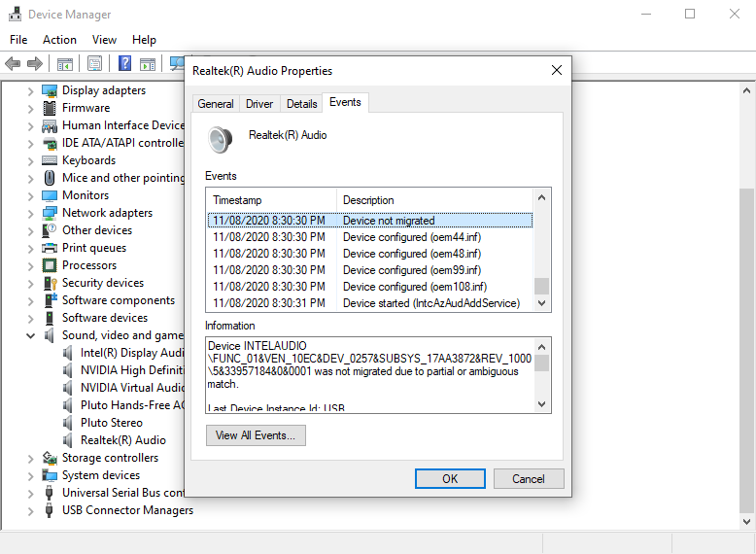Expand the Firmware node
The height and width of the screenshot is (554, 756).
[30, 109]
